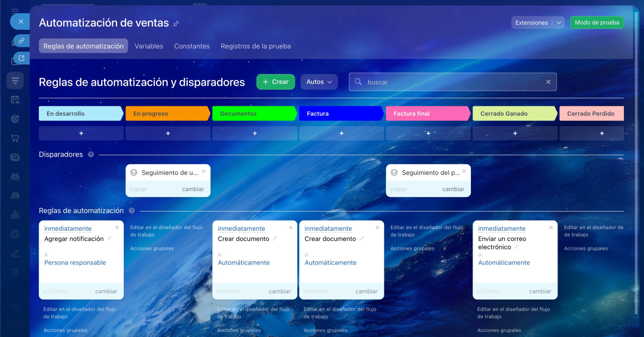
Task: Open help icon beside Disparadores
Action: [91, 155]
